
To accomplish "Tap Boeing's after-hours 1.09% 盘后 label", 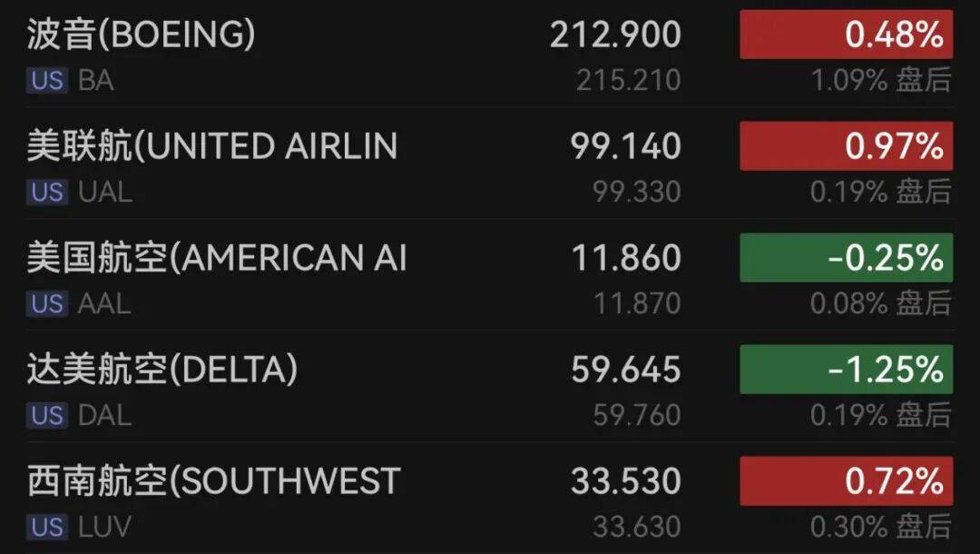I will (880, 81).
